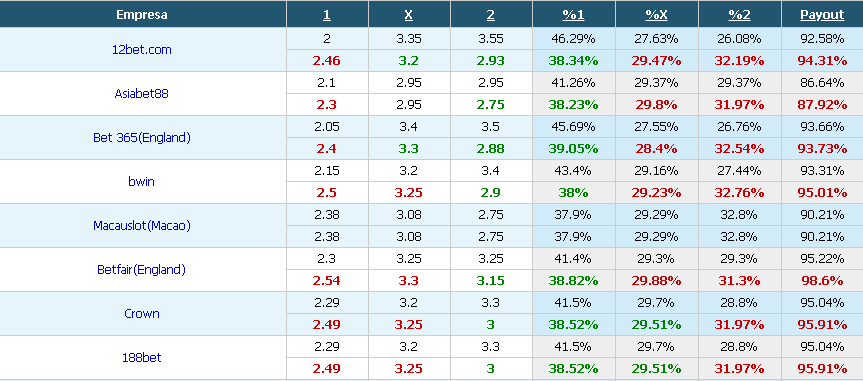Open the Asiabet88 bookmaker link
863x381 pixels.
click(x=141, y=94)
